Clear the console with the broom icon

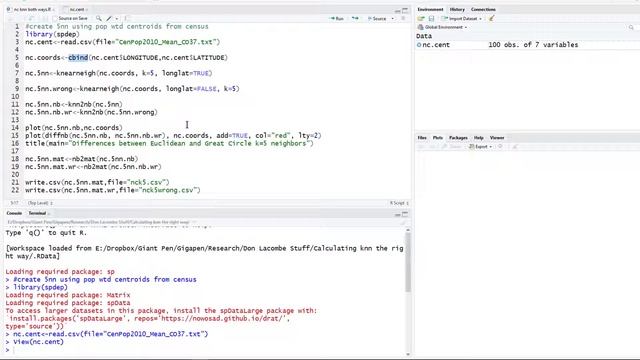point(403,222)
